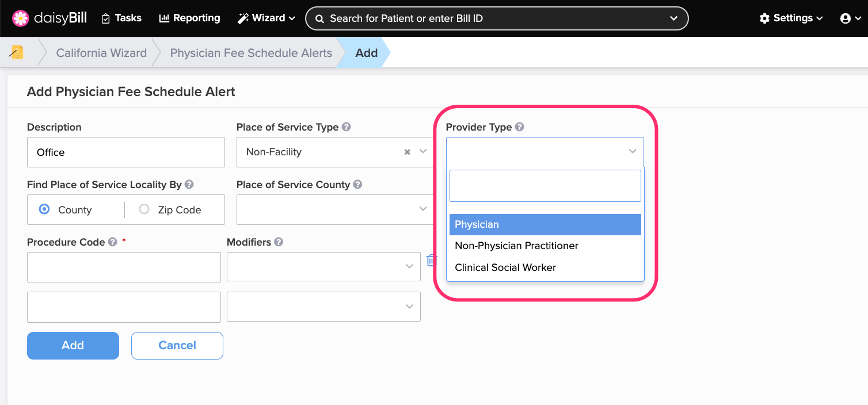Screen dimensions: 868x405
Task: Click the trash icon next to Modifiers
Action: pyautogui.click(x=431, y=260)
